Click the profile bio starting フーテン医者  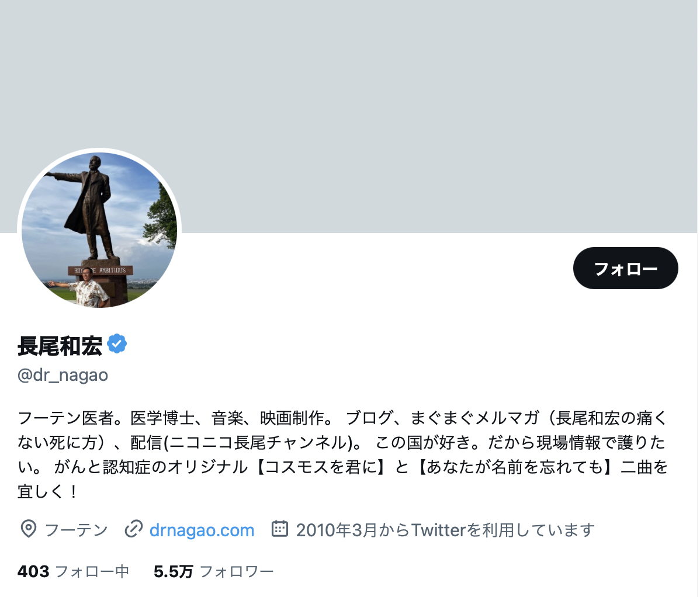[x=342, y=454]
